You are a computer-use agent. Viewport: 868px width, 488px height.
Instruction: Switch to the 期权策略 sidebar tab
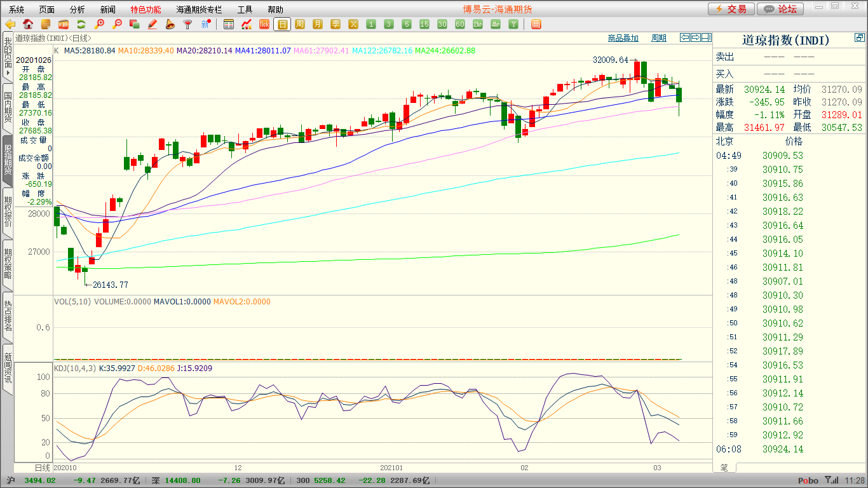tap(8, 264)
